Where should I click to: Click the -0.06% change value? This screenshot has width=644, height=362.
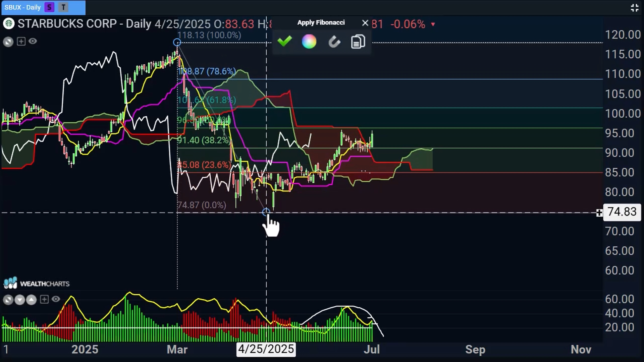click(408, 24)
